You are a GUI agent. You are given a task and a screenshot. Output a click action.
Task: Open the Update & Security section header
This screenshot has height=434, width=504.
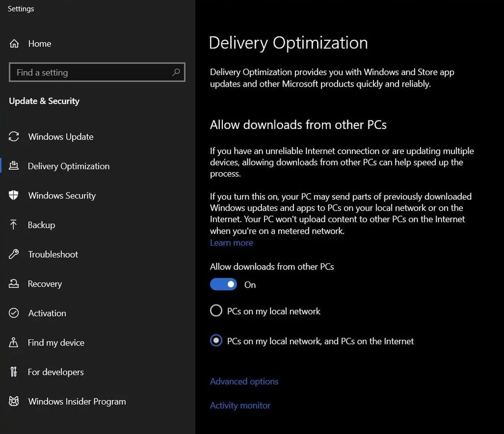tap(44, 101)
